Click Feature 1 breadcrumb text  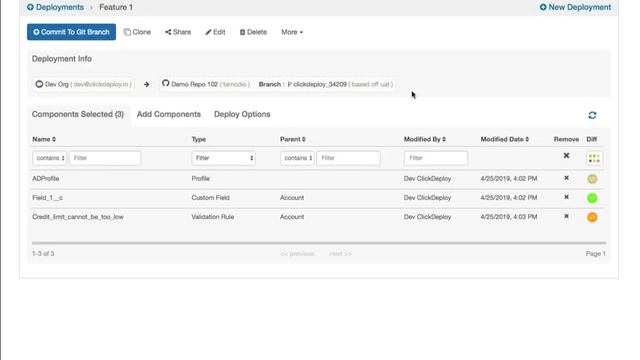click(116, 7)
